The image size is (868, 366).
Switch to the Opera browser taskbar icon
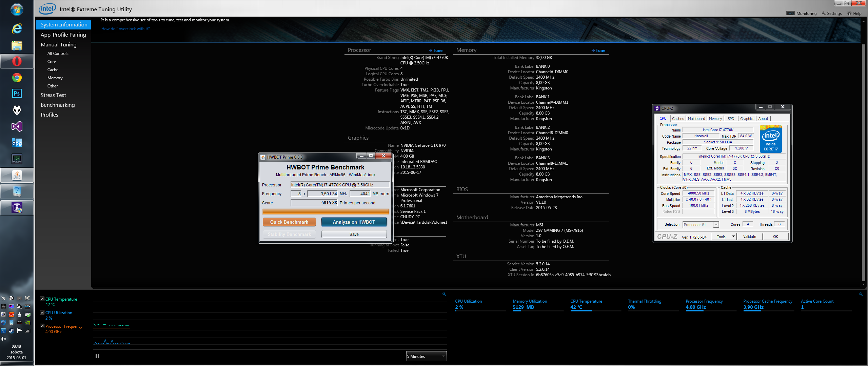(x=17, y=61)
